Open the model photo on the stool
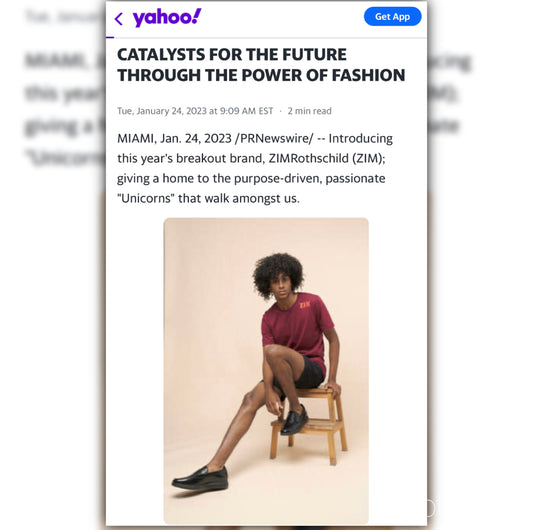533x530 pixels. 266,371
